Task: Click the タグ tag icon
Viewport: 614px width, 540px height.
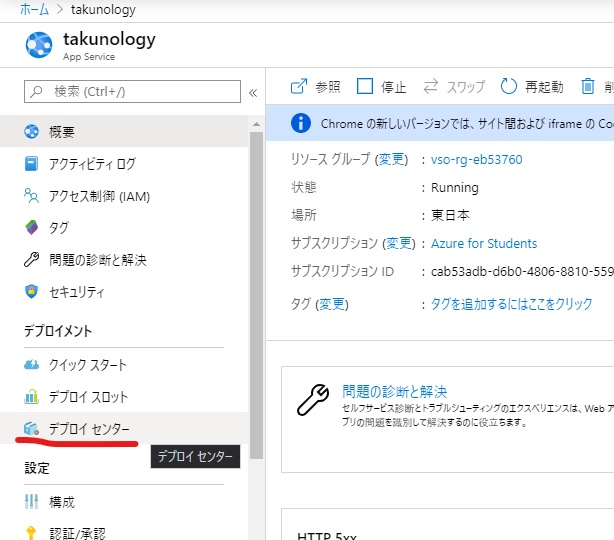Action: 31,227
